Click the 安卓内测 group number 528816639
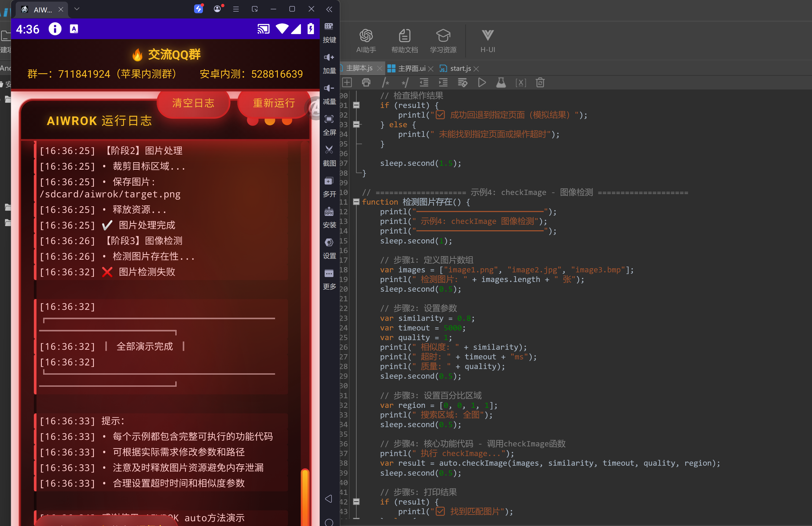 277,74
